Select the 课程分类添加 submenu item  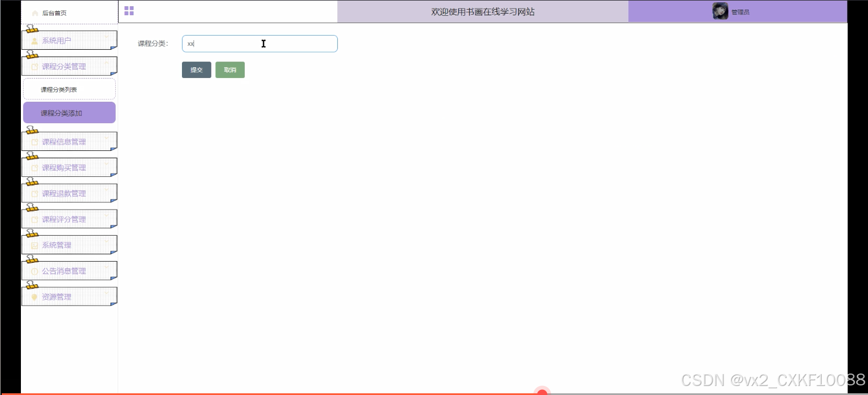(70, 113)
